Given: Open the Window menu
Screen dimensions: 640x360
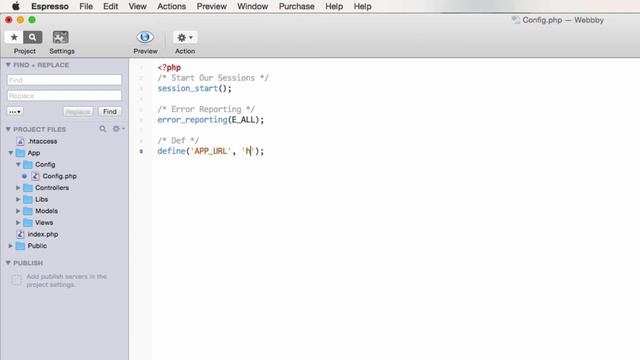Looking at the screenshot, I should point(252,6).
